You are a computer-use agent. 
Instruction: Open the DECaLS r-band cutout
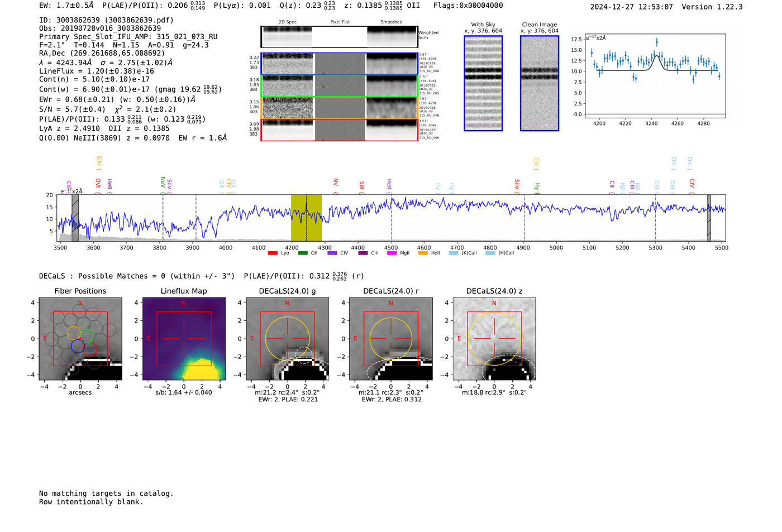coord(390,338)
